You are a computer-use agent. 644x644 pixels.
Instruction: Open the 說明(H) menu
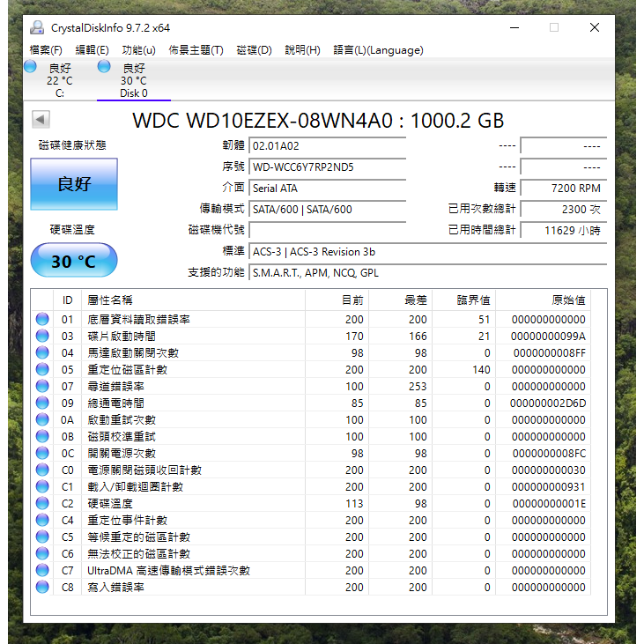click(x=303, y=50)
